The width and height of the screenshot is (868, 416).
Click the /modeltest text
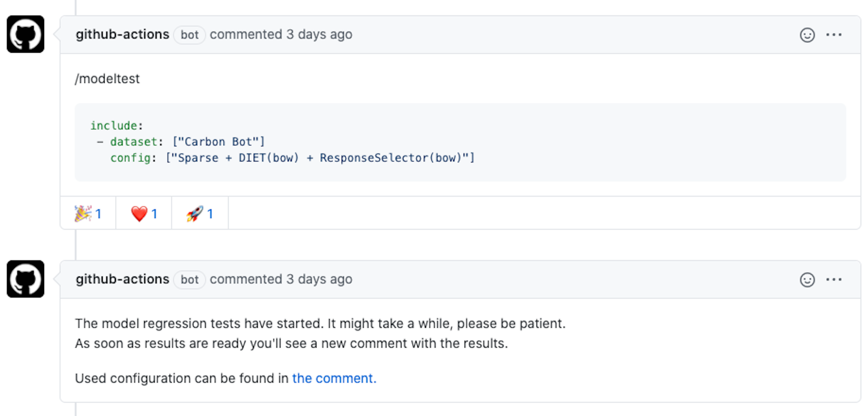[107, 79]
